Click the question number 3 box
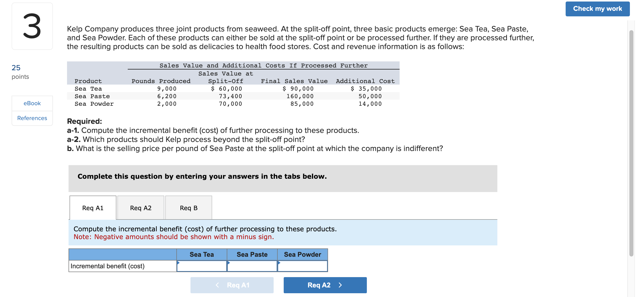Screen dimensions: 644x297 pos(32,26)
